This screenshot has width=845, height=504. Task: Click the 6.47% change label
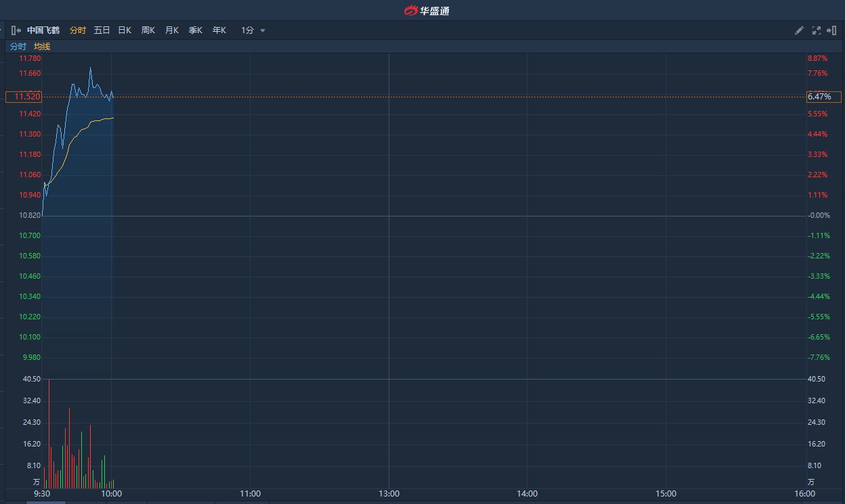click(x=823, y=97)
